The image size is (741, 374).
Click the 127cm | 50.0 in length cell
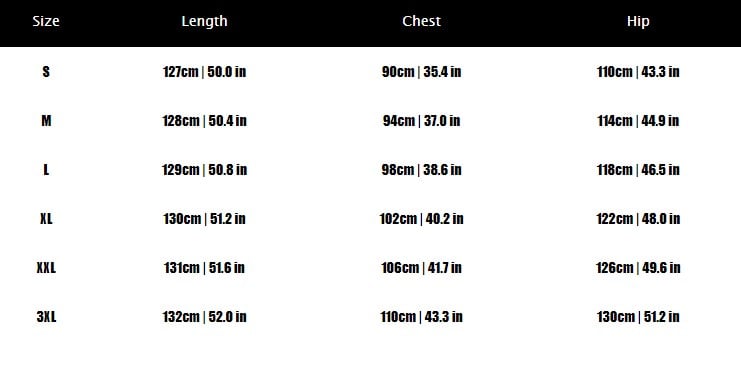[x=204, y=72]
